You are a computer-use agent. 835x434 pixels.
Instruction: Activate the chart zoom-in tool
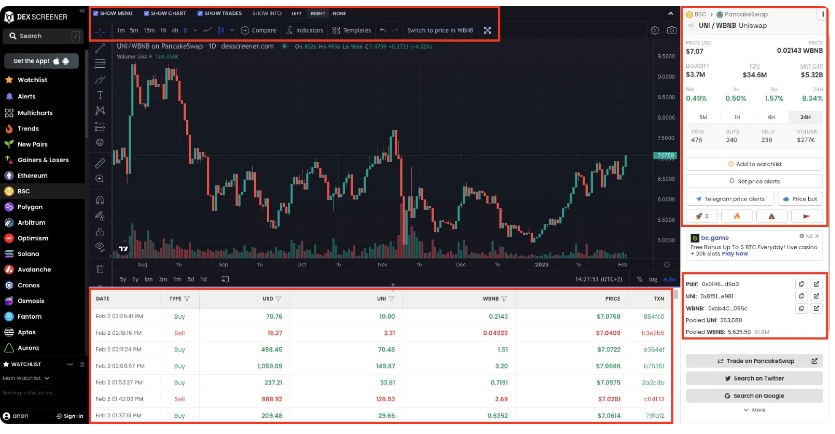(100, 179)
